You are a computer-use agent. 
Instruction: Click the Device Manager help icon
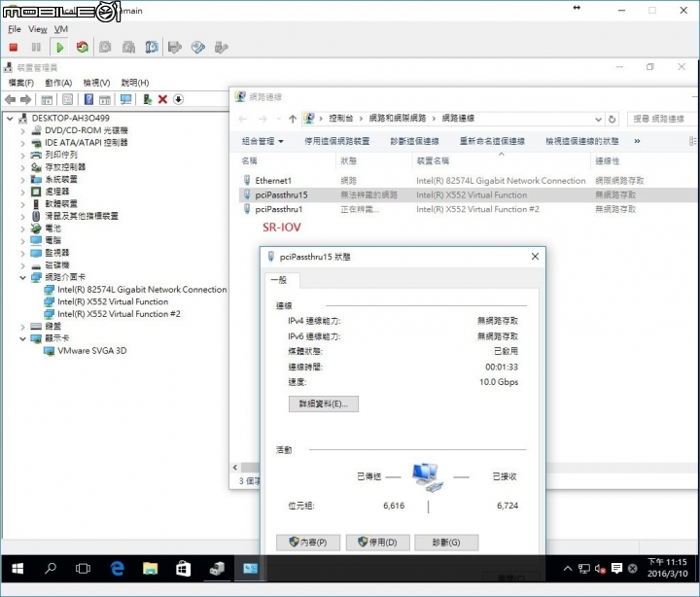(88, 99)
